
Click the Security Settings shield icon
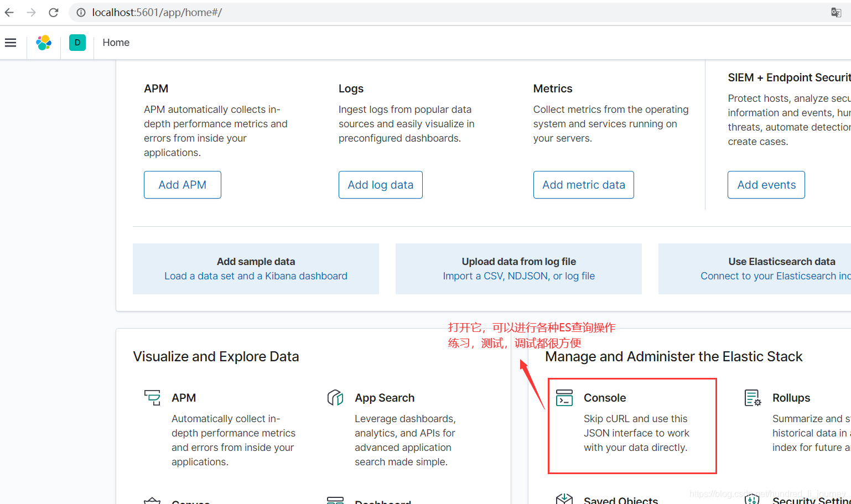[752, 499]
